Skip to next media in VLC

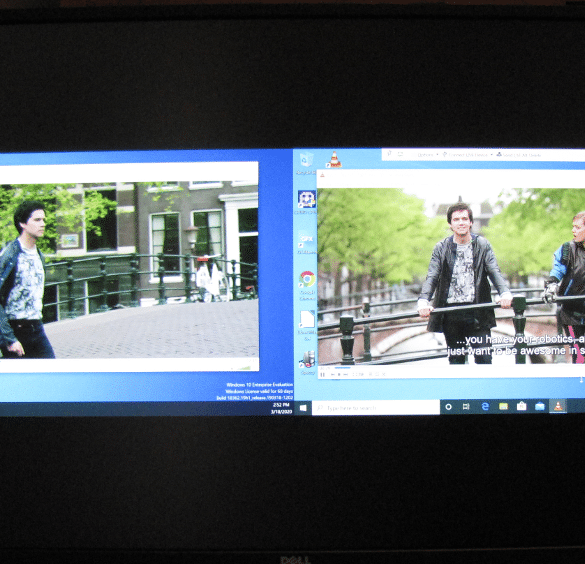point(345,375)
